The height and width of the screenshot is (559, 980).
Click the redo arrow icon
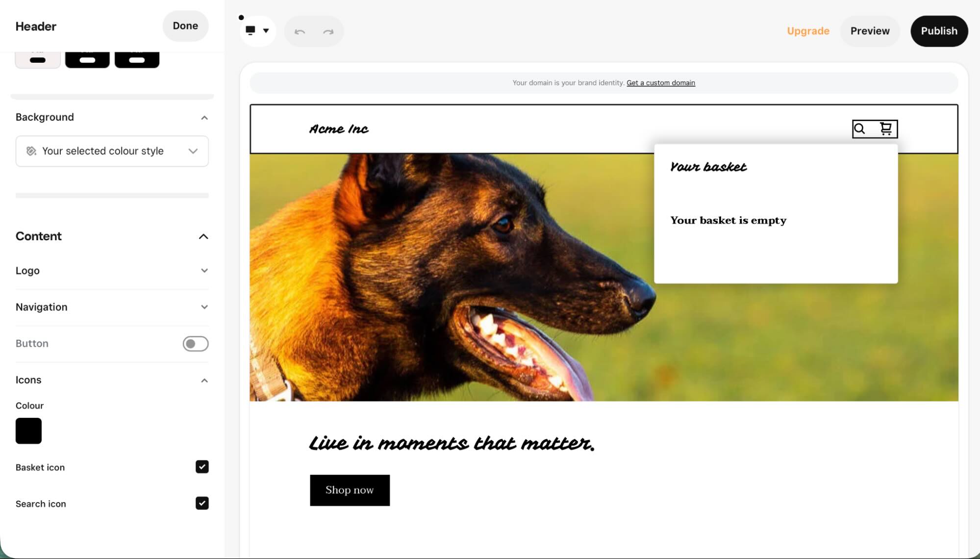(327, 31)
